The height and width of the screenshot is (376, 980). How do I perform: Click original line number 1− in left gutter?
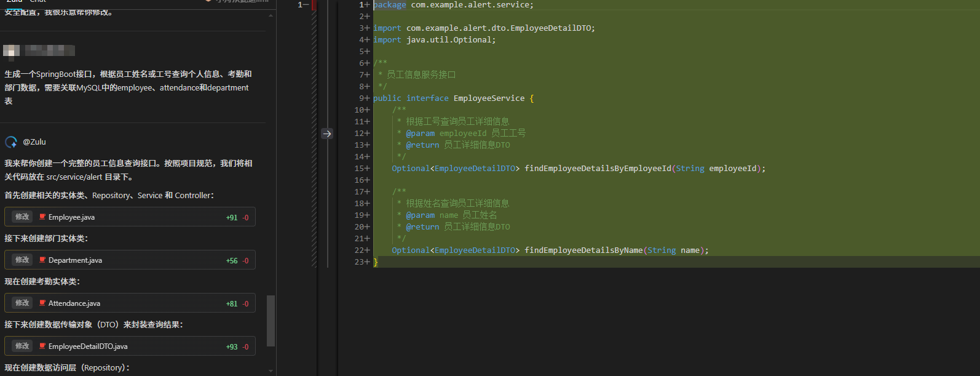(303, 5)
